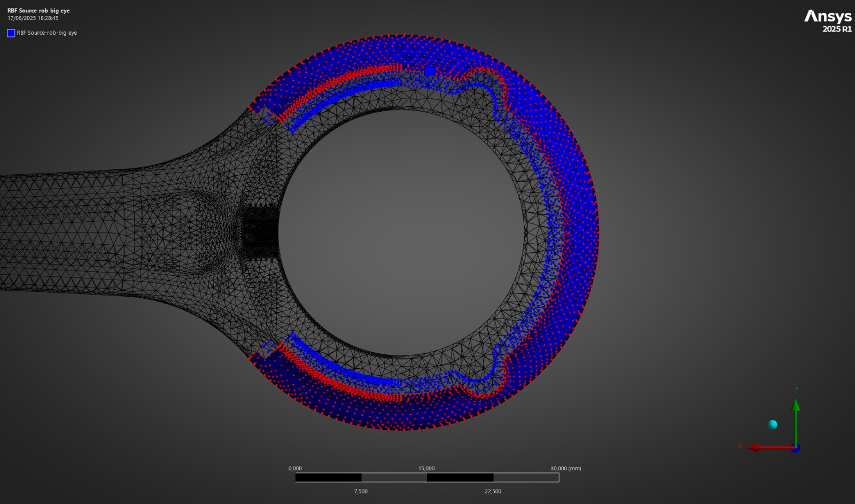
Task: Click the 0,000 scale label
Action: tap(295, 468)
